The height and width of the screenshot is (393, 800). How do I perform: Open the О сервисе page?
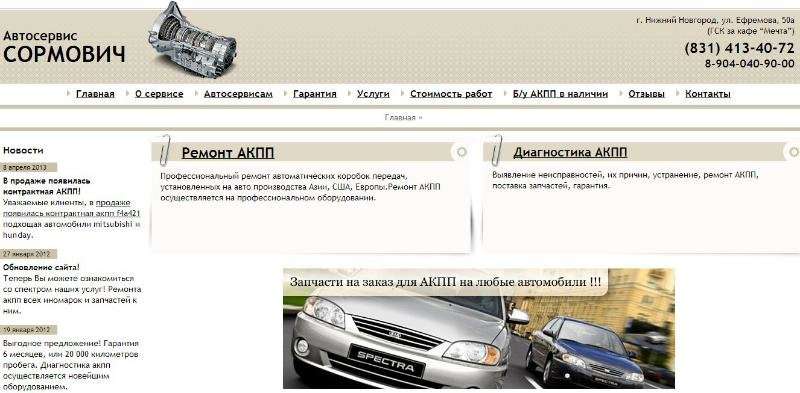159,94
